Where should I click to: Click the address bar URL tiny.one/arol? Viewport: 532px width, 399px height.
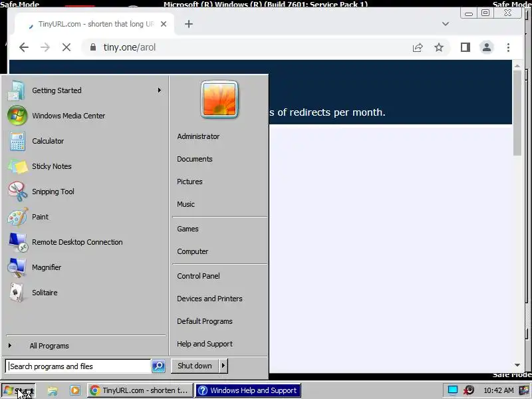click(130, 47)
